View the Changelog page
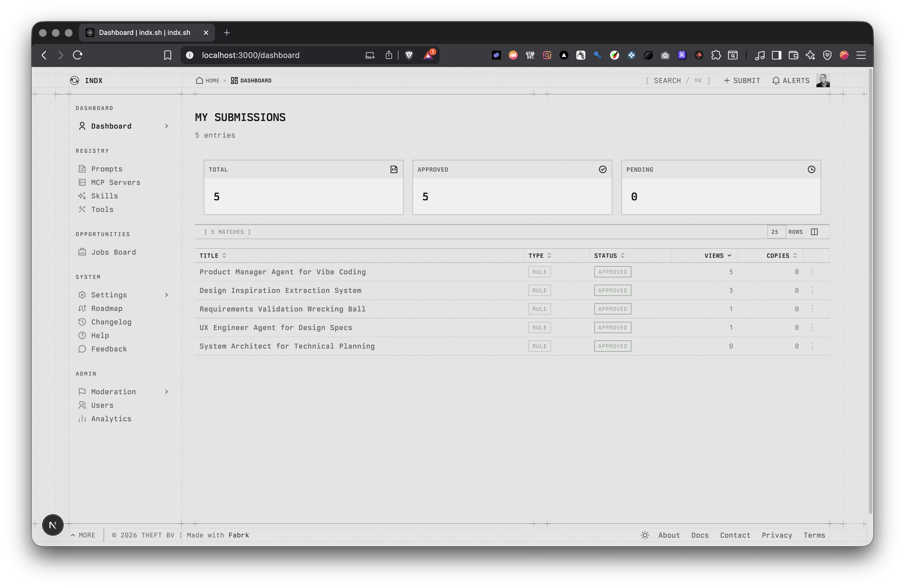Viewport: 905px width, 588px height. pos(111,322)
